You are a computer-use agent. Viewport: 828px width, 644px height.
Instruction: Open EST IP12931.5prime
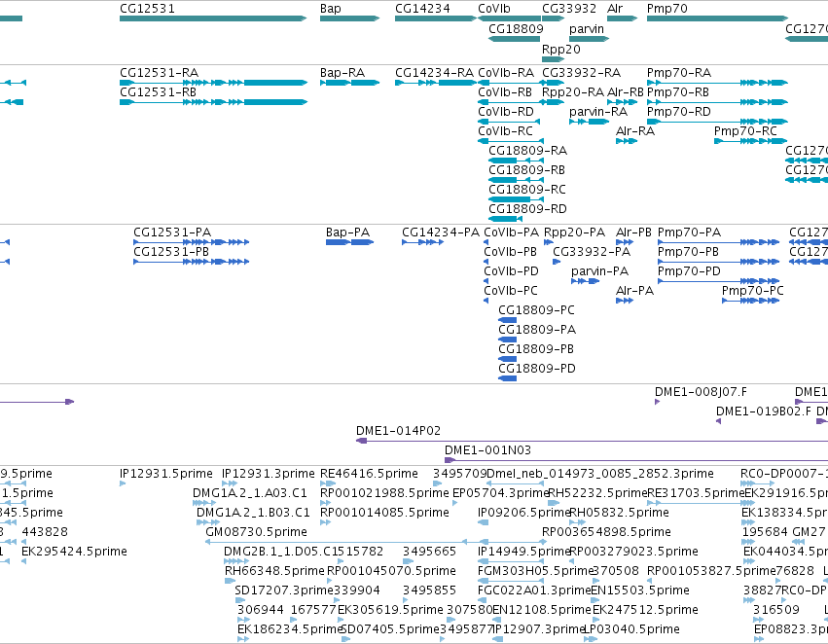tap(123, 483)
